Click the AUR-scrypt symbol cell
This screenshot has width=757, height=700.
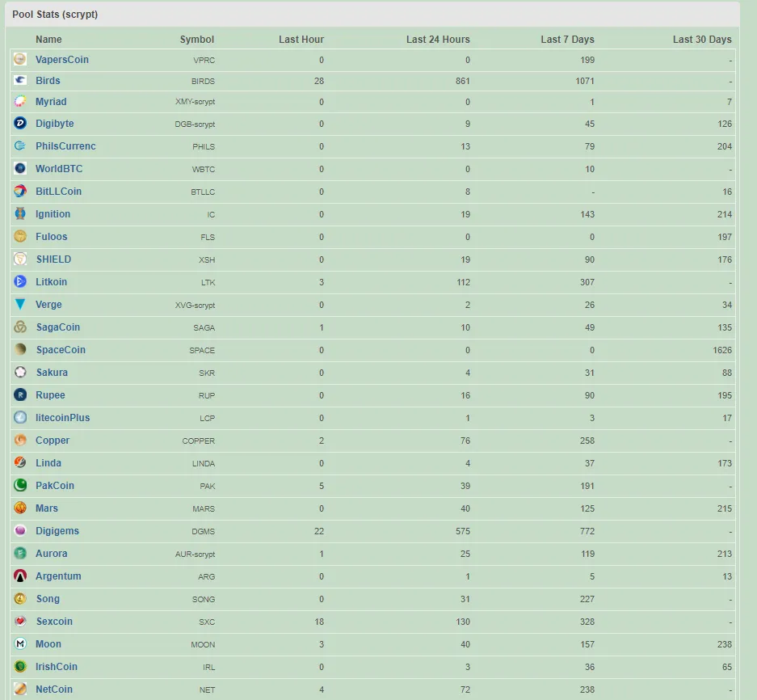[195, 555]
